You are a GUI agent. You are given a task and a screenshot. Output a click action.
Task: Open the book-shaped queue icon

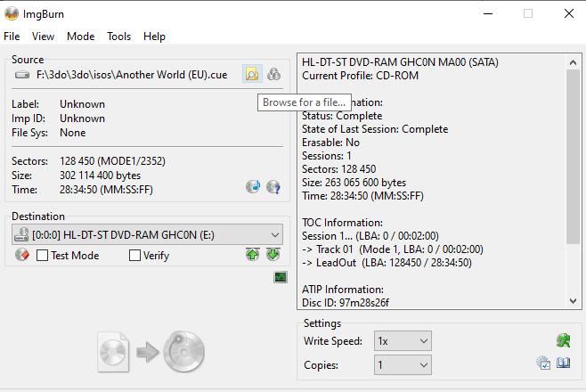click(563, 363)
